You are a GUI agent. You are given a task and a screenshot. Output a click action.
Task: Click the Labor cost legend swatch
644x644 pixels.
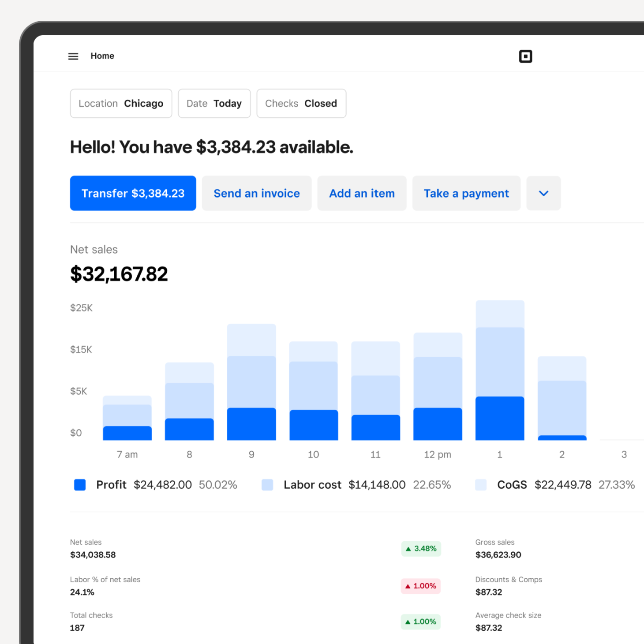(267, 485)
